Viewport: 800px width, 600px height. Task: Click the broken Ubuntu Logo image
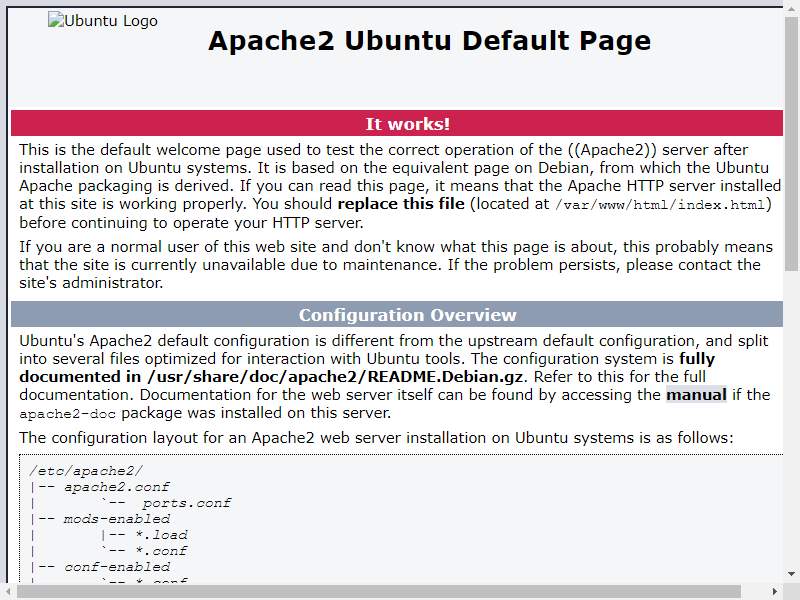pyautogui.click(x=103, y=21)
